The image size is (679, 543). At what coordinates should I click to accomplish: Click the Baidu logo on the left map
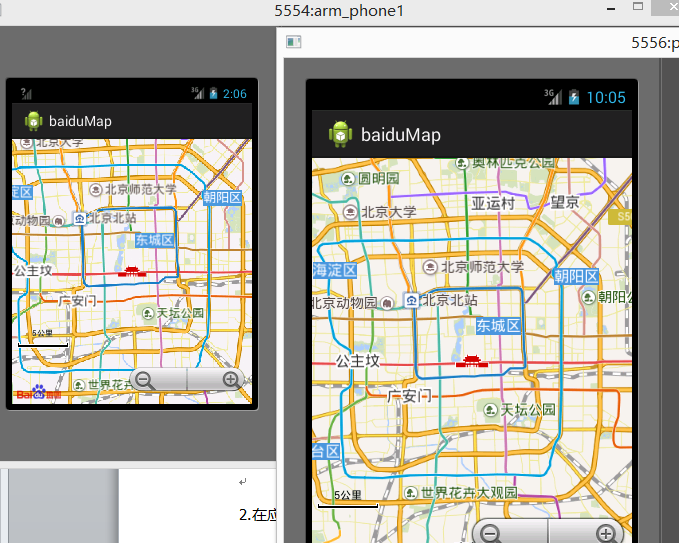[39, 392]
